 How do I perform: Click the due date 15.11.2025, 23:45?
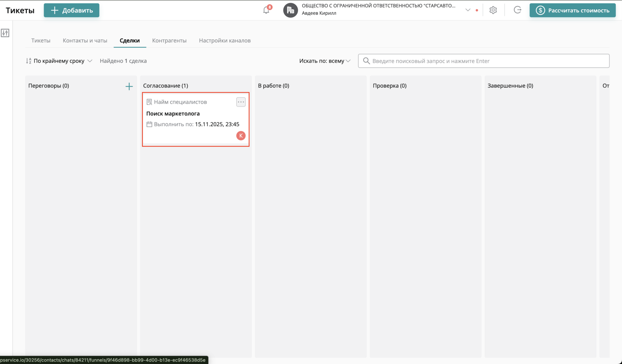217,124
